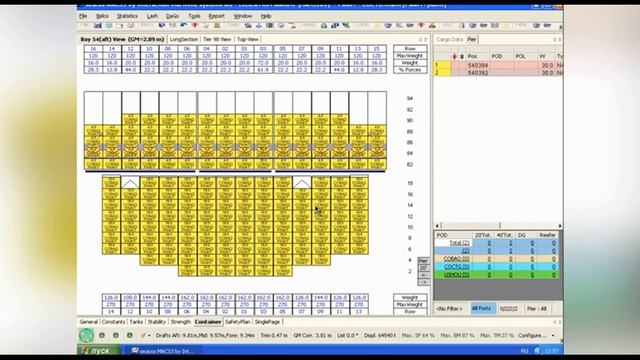The image size is (640, 360).
Task: Click the <- arrow button beside bay view
Action: (x=423, y=275)
